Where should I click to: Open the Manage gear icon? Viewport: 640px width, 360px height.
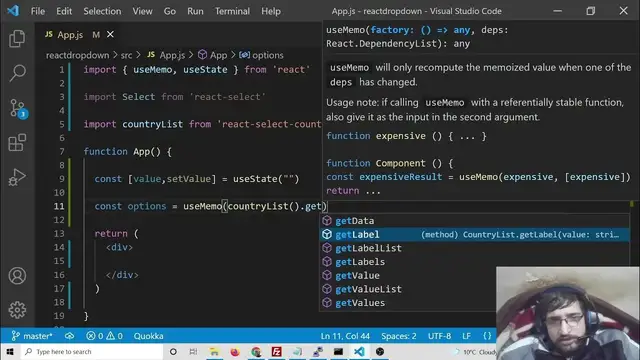coord(17,310)
